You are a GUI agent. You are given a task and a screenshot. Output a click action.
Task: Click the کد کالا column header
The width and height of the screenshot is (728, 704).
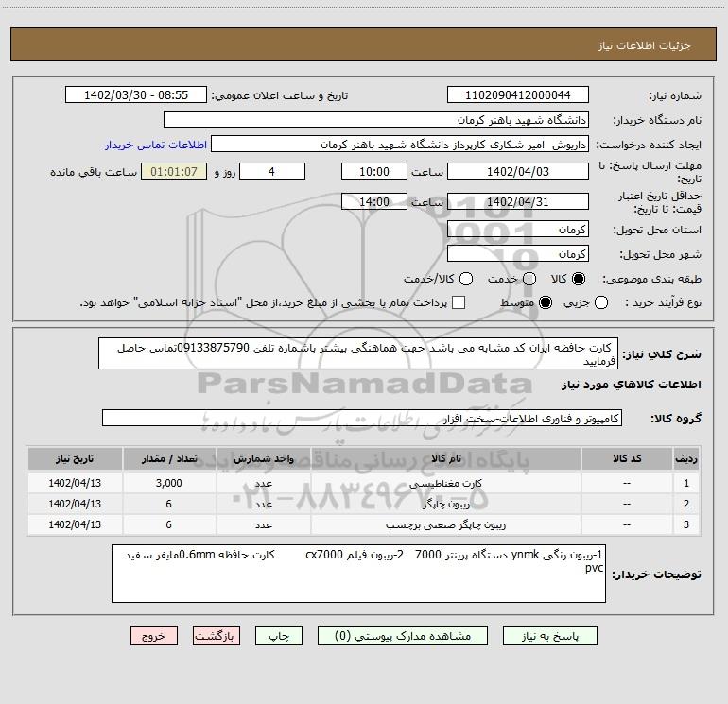coord(627,459)
